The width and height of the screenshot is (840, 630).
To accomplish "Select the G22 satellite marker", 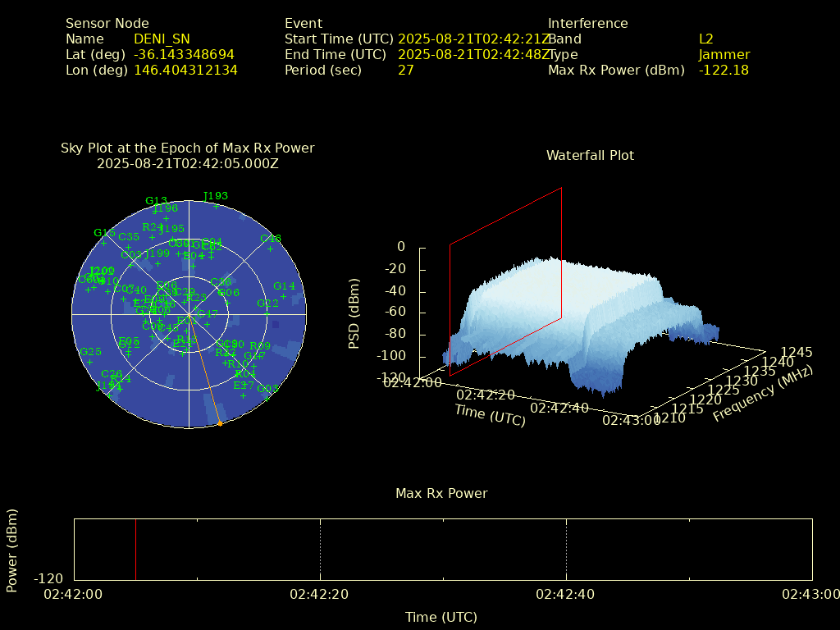I will click(267, 312).
